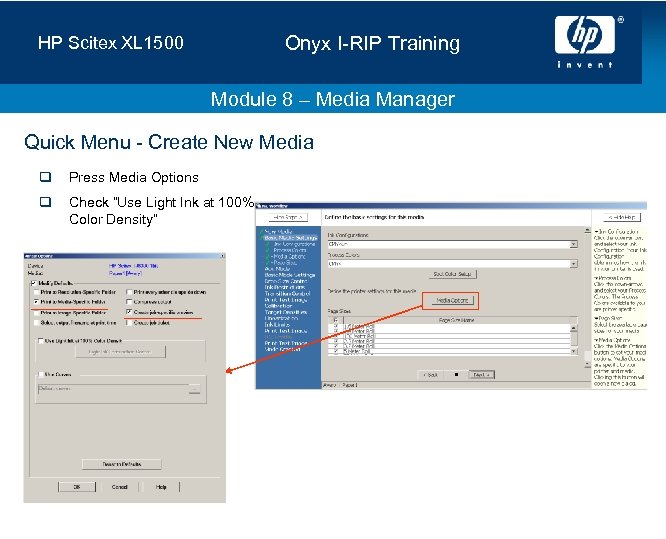666x539 pixels.
Task: Click down arrow of Page Sizes list scrollbar
Action: (x=573, y=351)
